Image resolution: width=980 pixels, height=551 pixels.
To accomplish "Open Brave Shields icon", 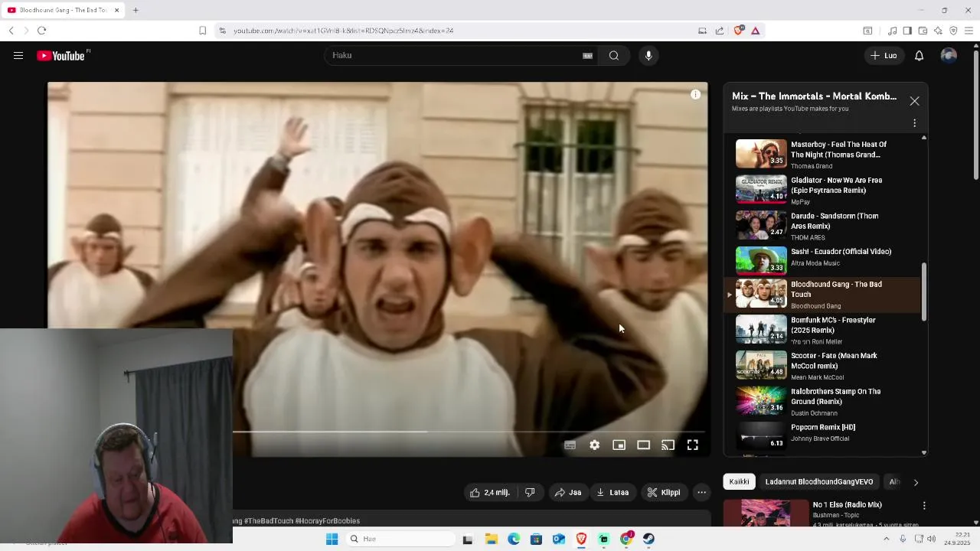I will coord(739,31).
